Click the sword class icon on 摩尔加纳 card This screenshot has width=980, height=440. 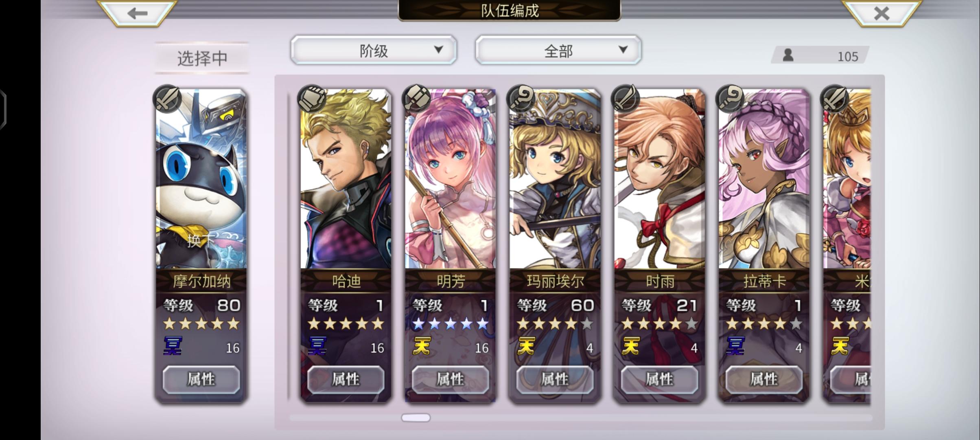coord(167,99)
